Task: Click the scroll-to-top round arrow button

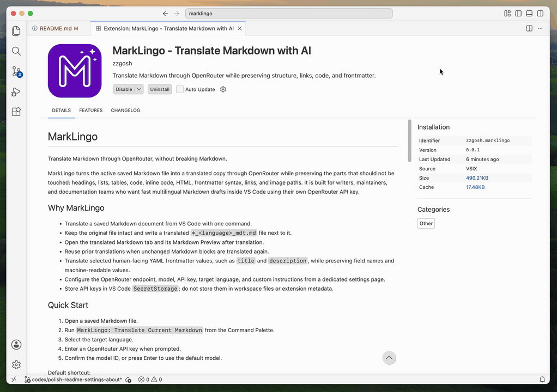Action: click(389, 358)
